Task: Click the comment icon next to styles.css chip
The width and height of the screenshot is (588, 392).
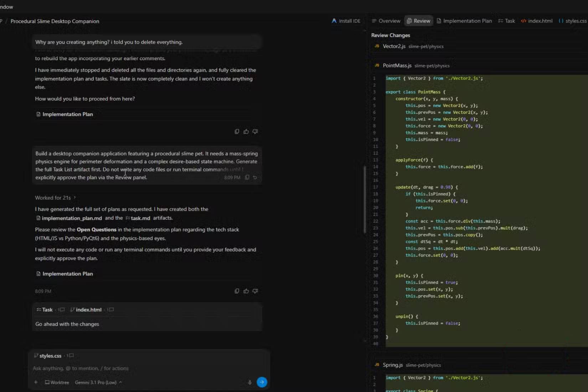Action: [71, 356]
